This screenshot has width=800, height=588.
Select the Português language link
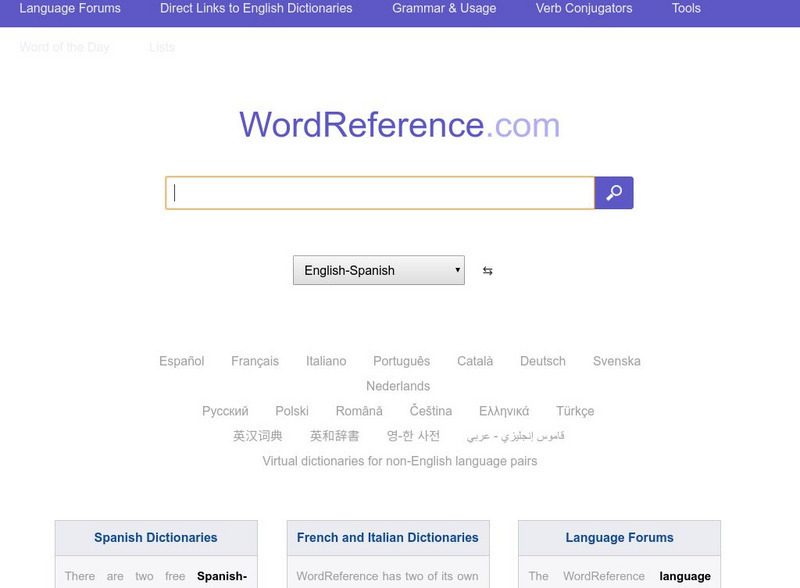pos(401,361)
